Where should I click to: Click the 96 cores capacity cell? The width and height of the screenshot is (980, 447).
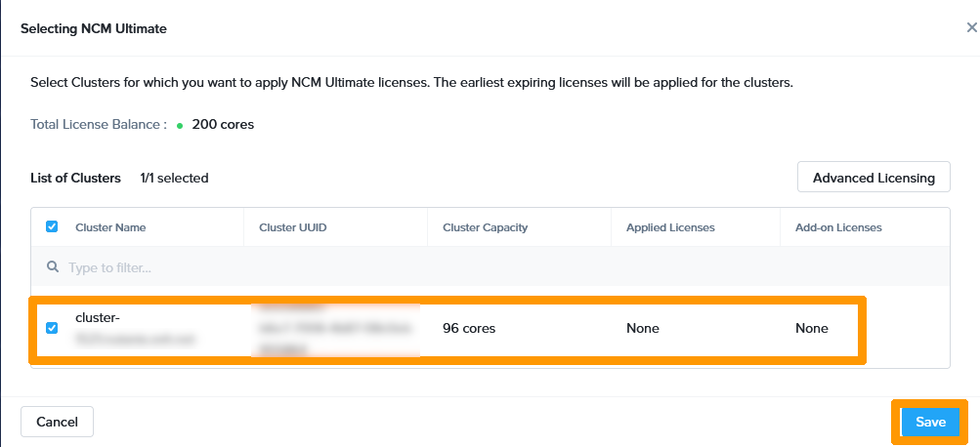(469, 328)
